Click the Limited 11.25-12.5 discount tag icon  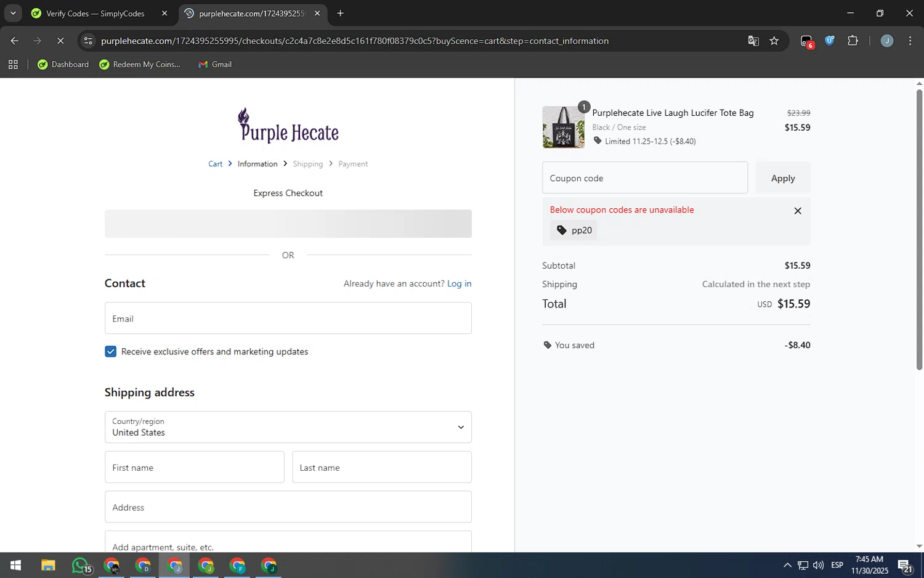[x=597, y=140]
